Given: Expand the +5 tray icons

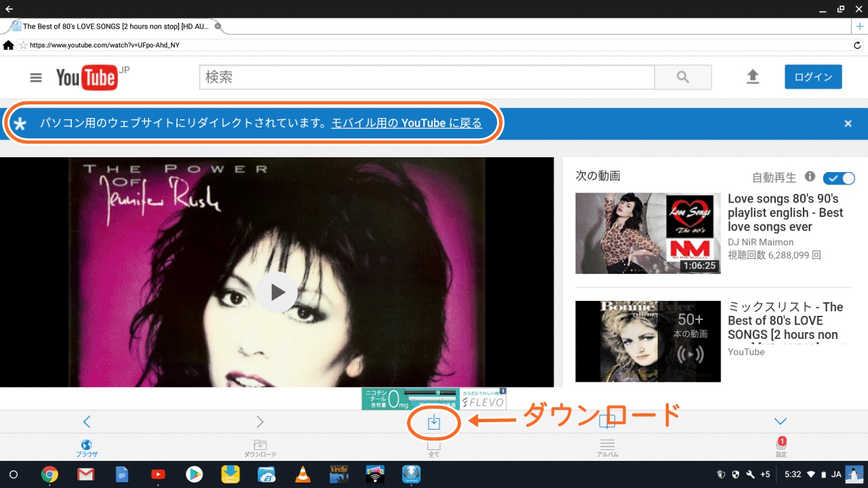Looking at the screenshot, I should coord(765,474).
